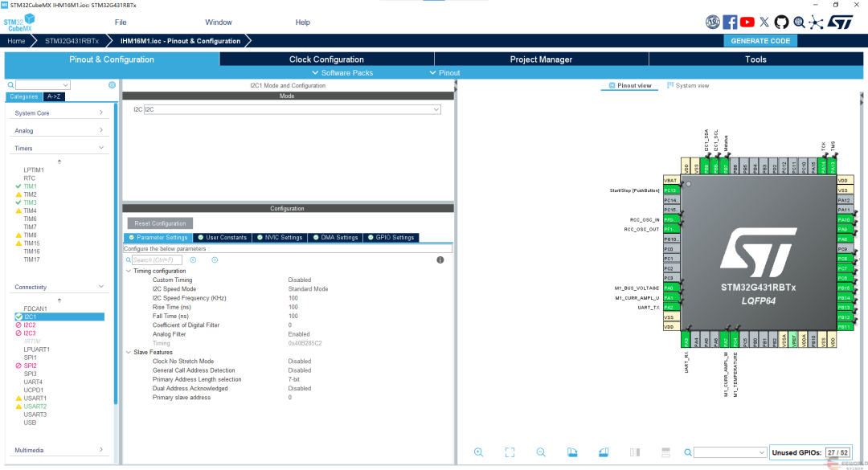Switch to System view

click(x=687, y=85)
